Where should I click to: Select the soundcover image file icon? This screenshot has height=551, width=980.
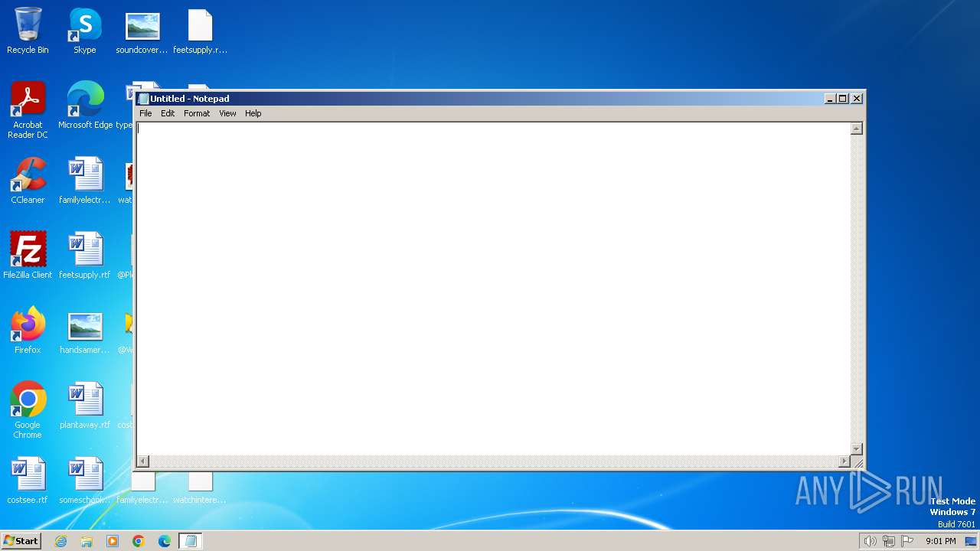pos(142,31)
